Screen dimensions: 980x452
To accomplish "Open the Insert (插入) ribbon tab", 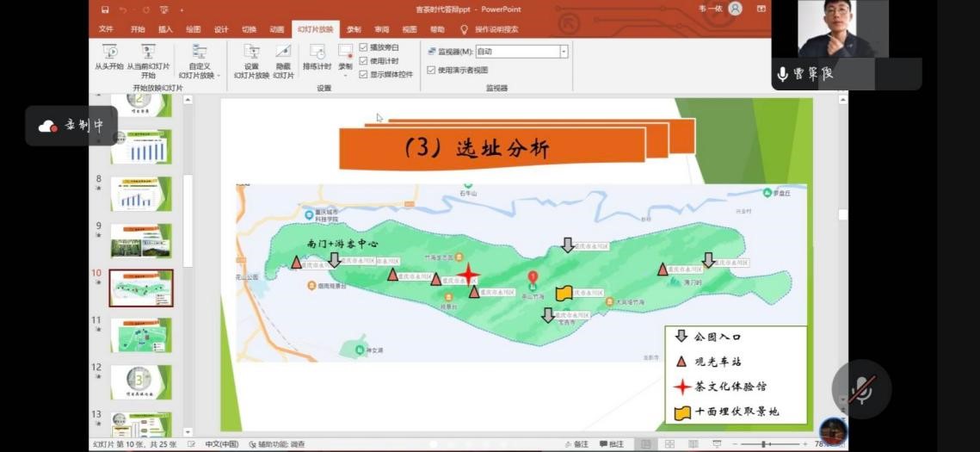I will [165, 29].
